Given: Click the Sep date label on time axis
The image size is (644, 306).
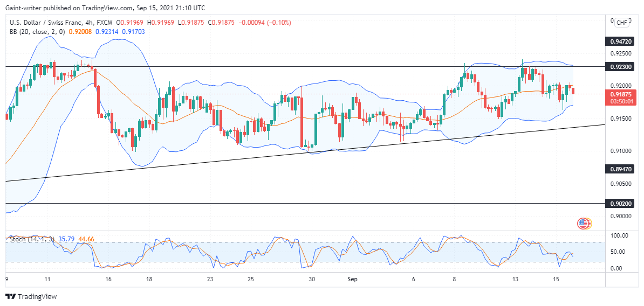Looking at the screenshot, I should (x=353, y=280).
